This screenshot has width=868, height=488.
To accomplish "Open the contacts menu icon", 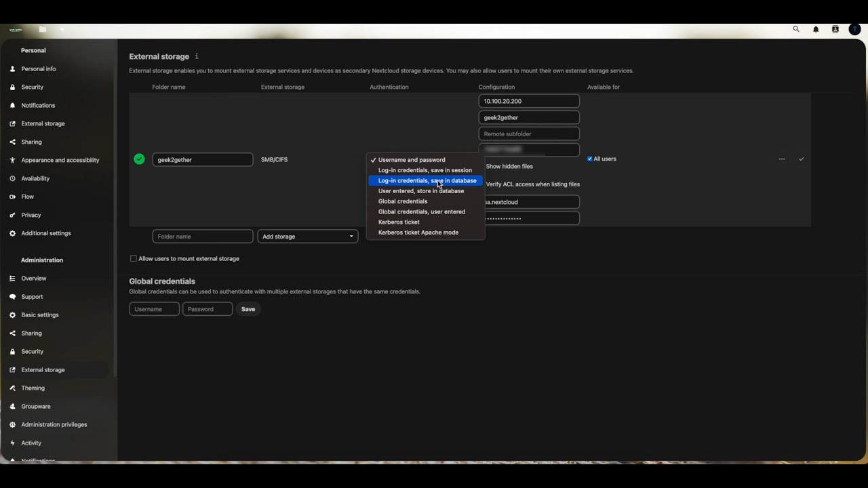I will 835,29.
